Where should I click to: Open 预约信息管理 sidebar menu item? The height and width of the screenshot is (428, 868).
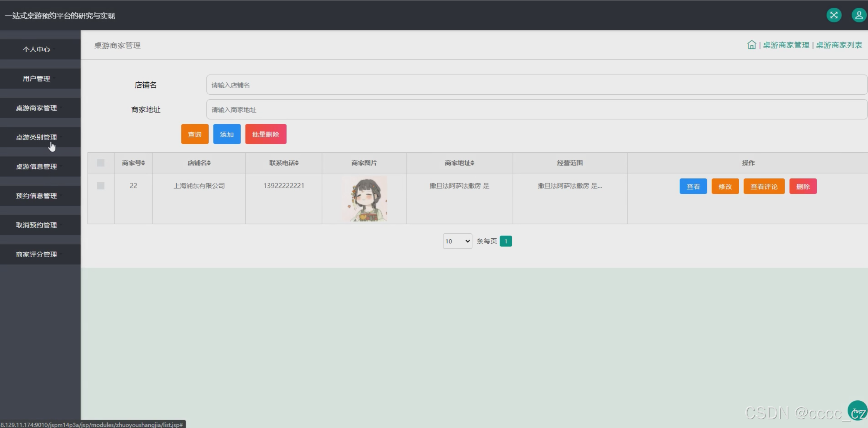(37, 196)
